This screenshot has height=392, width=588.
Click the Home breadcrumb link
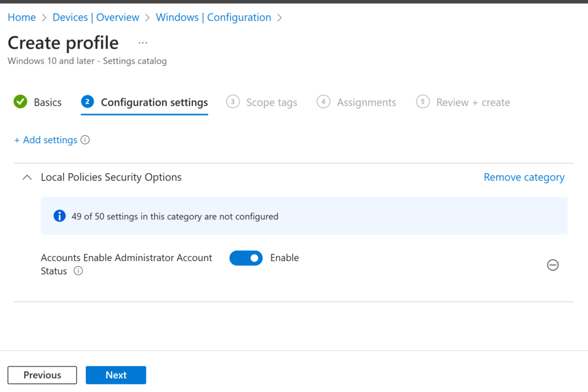[x=21, y=17]
